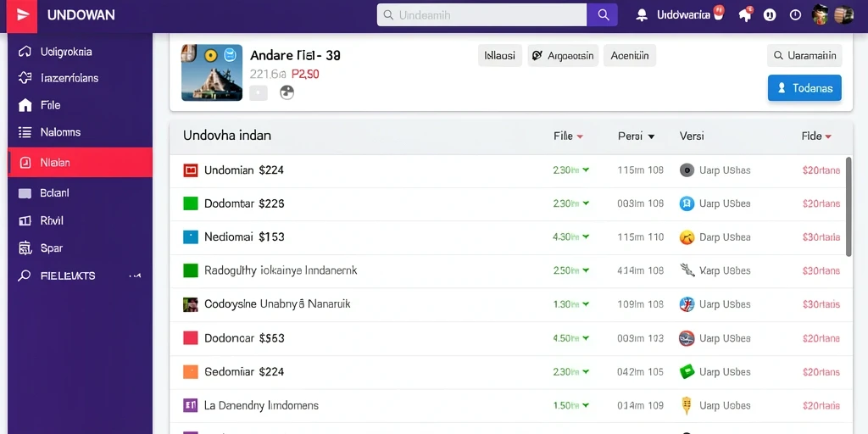Click the Uaramaiin search button

tap(805, 55)
